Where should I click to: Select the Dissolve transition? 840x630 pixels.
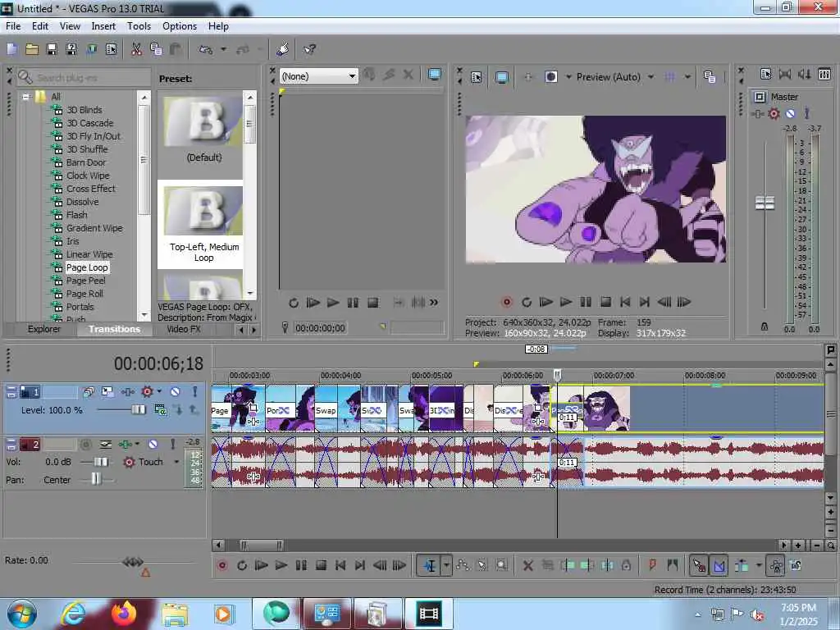pyautogui.click(x=83, y=202)
